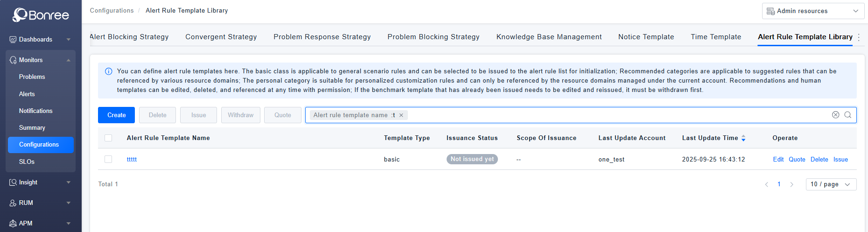868x232 pixels.
Task: Go to previous page arrow in pagination
Action: click(766, 184)
